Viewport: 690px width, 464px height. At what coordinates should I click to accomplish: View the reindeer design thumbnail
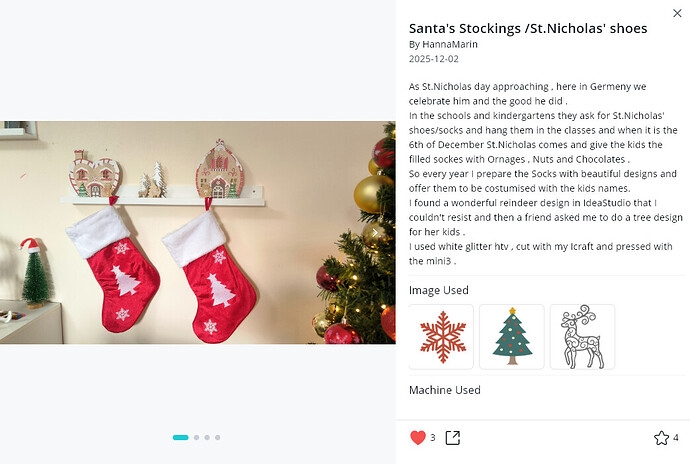[582, 337]
